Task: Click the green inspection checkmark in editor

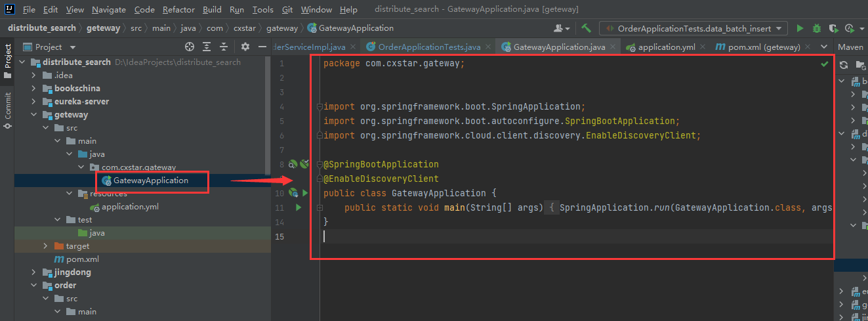Action: 824,64
